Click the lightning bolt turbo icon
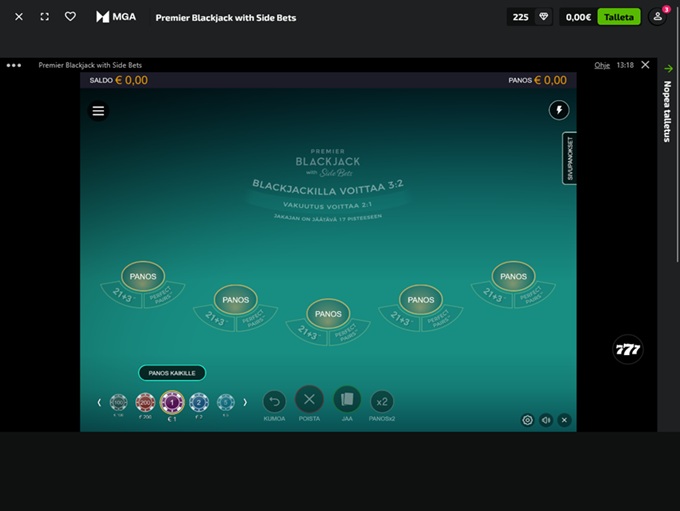This screenshot has width=680, height=511. [x=558, y=110]
